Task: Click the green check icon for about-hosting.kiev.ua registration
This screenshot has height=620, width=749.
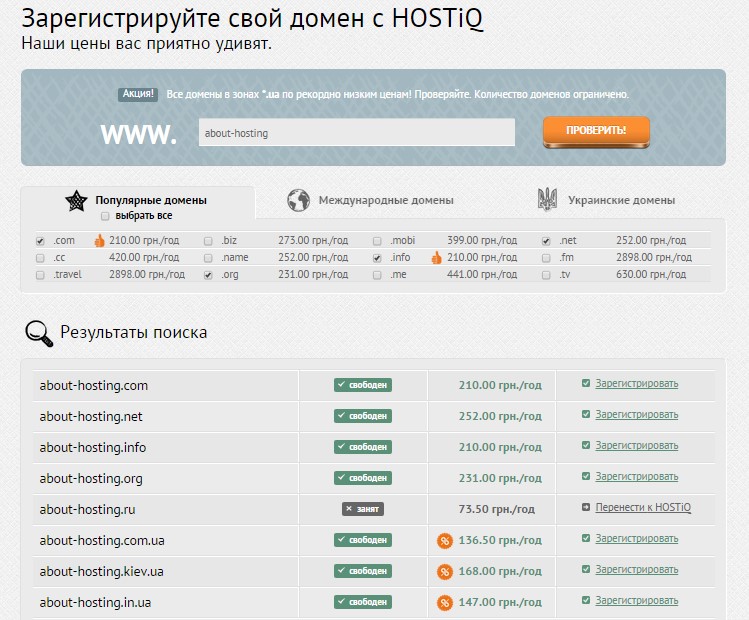Action: coord(586,569)
